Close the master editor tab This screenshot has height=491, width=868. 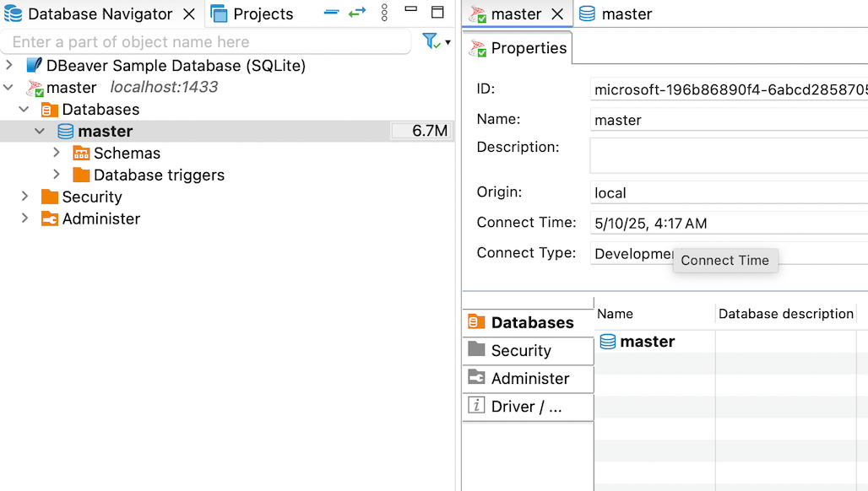(557, 14)
